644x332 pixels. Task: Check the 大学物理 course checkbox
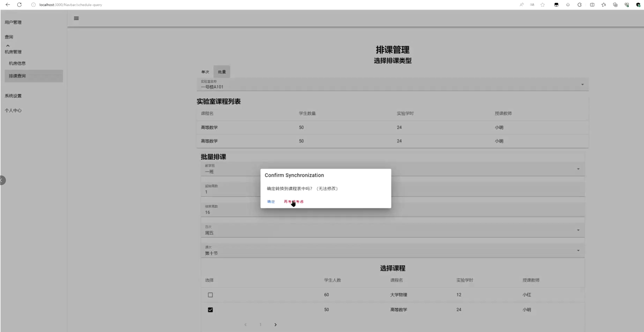(210, 295)
